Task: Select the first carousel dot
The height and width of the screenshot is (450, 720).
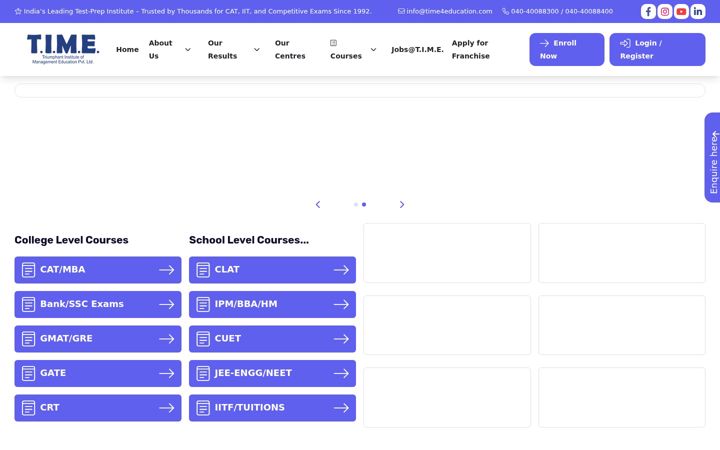Action: tap(356, 204)
